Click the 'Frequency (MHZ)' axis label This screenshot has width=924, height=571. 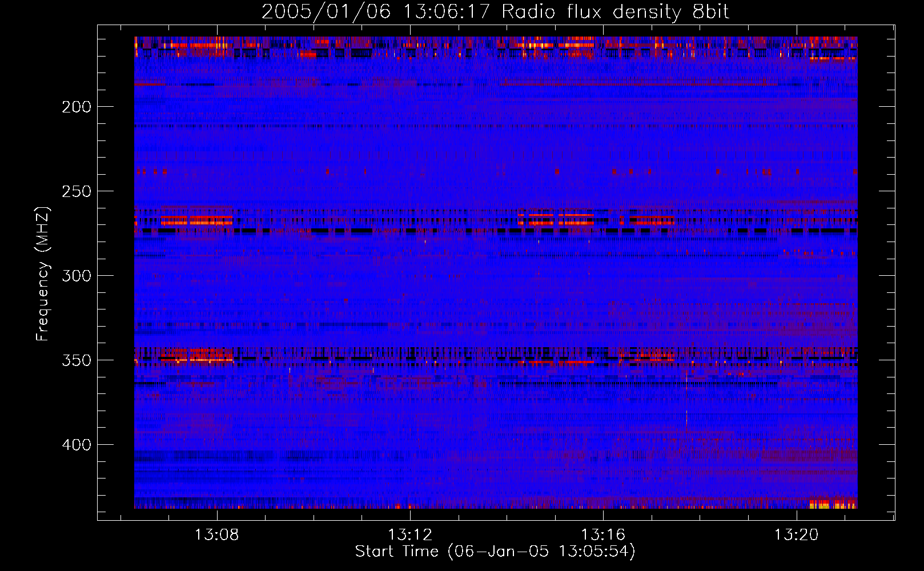pos(43,274)
